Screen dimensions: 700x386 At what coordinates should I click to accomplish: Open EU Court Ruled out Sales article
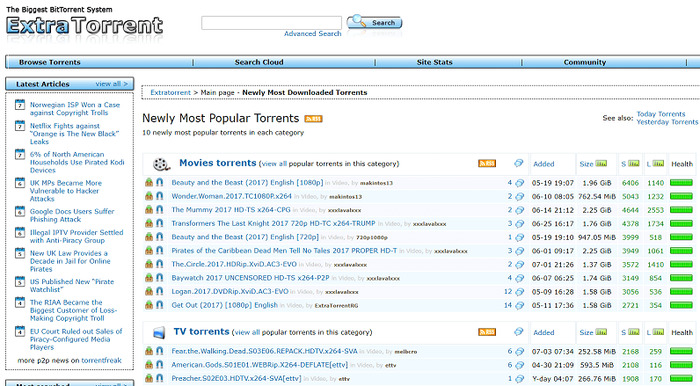click(75, 339)
